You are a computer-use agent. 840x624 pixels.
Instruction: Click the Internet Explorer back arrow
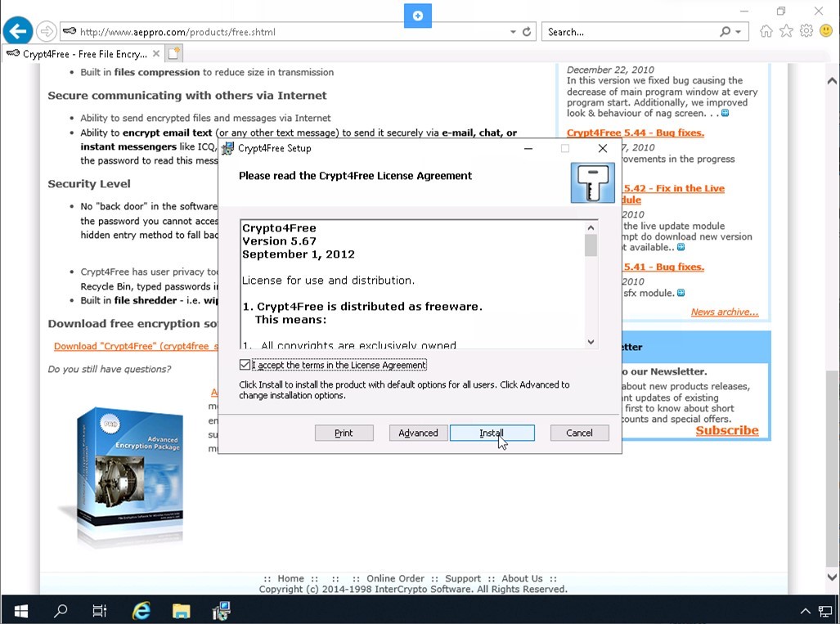click(x=17, y=32)
